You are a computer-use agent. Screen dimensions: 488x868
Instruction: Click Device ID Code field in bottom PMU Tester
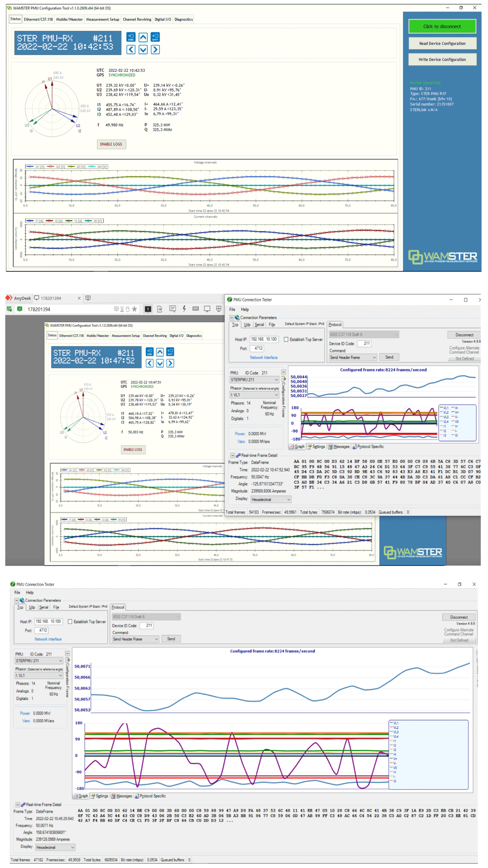click(x=147, y=626)
